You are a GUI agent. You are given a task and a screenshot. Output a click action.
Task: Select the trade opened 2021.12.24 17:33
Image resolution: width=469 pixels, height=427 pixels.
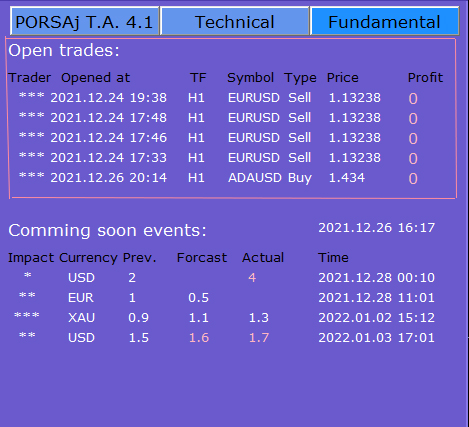218,158
